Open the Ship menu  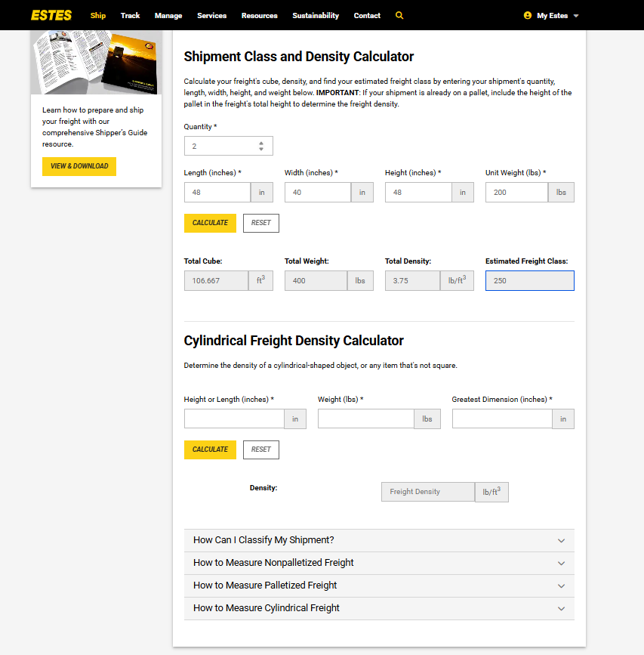coord(98,15)
